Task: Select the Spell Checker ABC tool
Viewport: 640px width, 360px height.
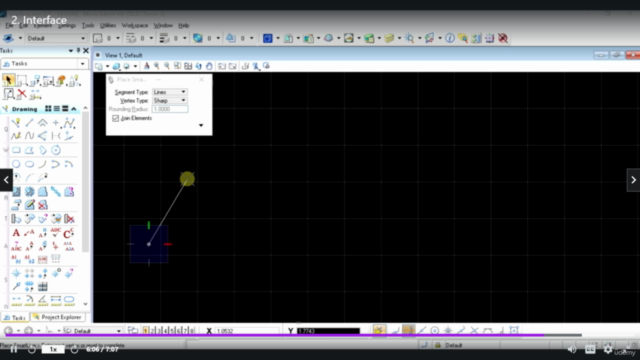Action: pos(56,233)
